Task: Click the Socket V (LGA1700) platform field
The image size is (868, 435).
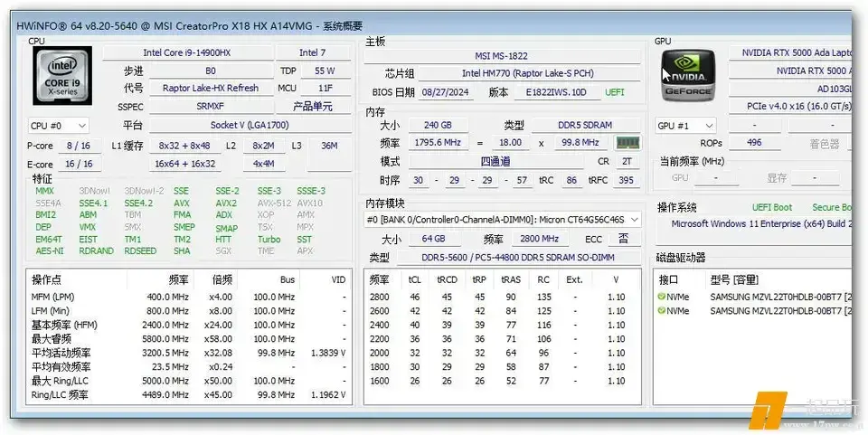Action: [x=250, y=125]
